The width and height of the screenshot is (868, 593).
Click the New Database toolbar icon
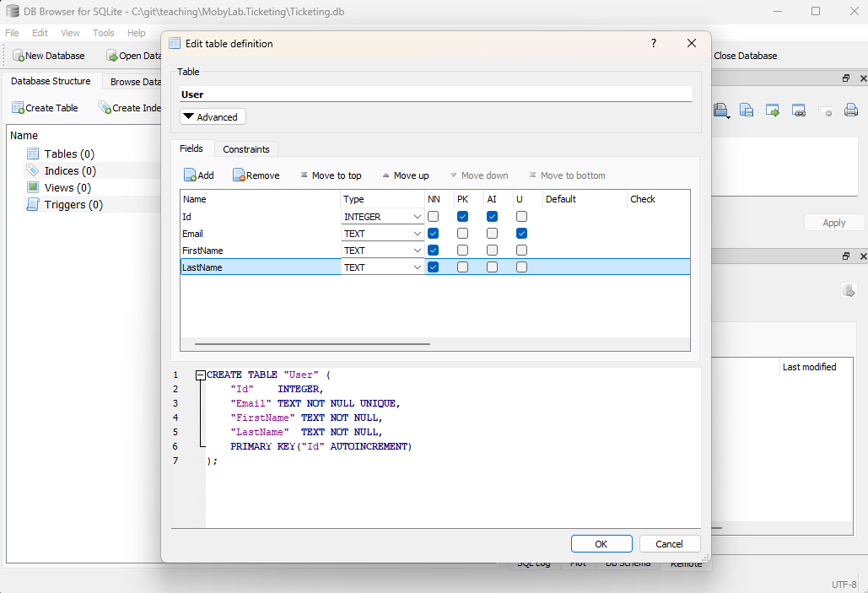tap(19, 56)
